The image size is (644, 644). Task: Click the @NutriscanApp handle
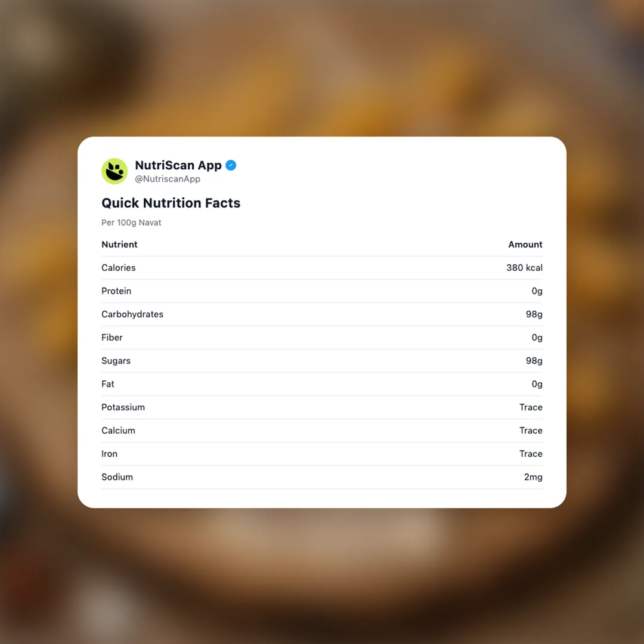click(x=168, y=179)
